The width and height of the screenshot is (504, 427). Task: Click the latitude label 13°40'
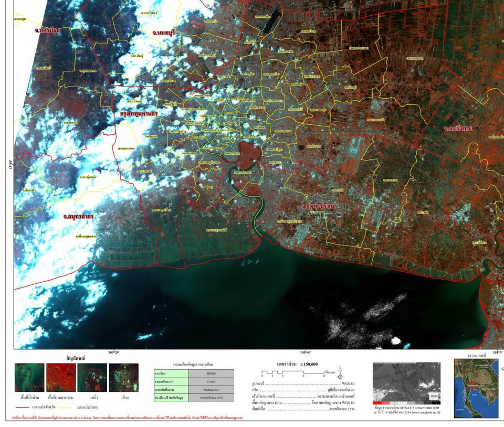(x=11, y=164)
